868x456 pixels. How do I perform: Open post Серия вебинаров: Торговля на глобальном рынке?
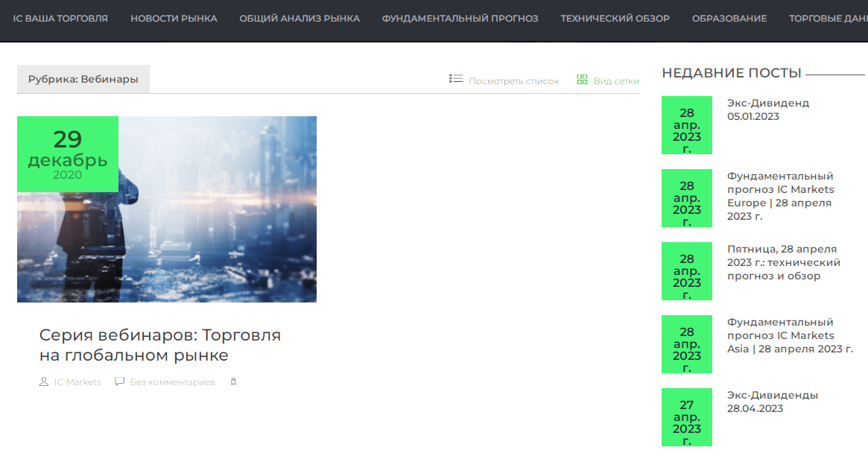click(x=160, y=345)
